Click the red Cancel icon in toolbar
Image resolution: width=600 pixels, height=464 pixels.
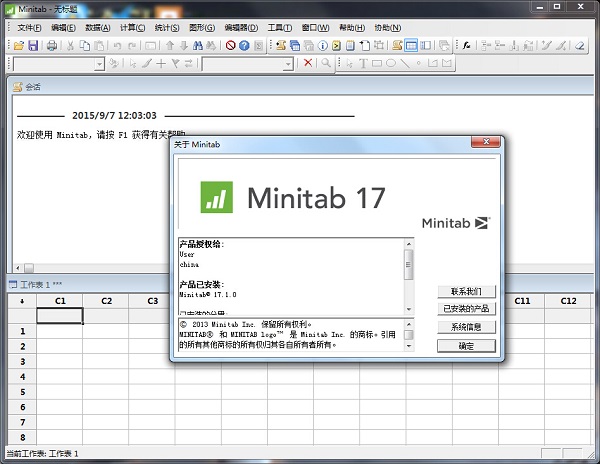coord(230,46)
